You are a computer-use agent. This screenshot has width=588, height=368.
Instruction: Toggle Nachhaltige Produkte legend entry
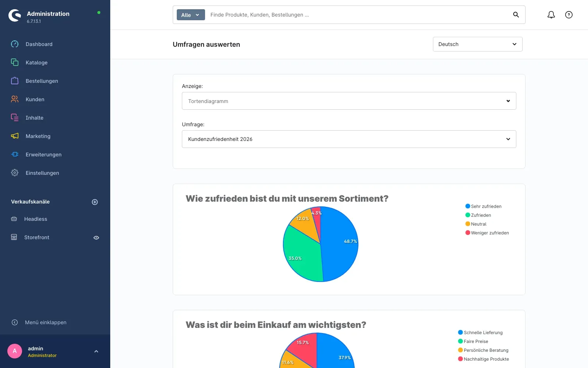[483, 359]
